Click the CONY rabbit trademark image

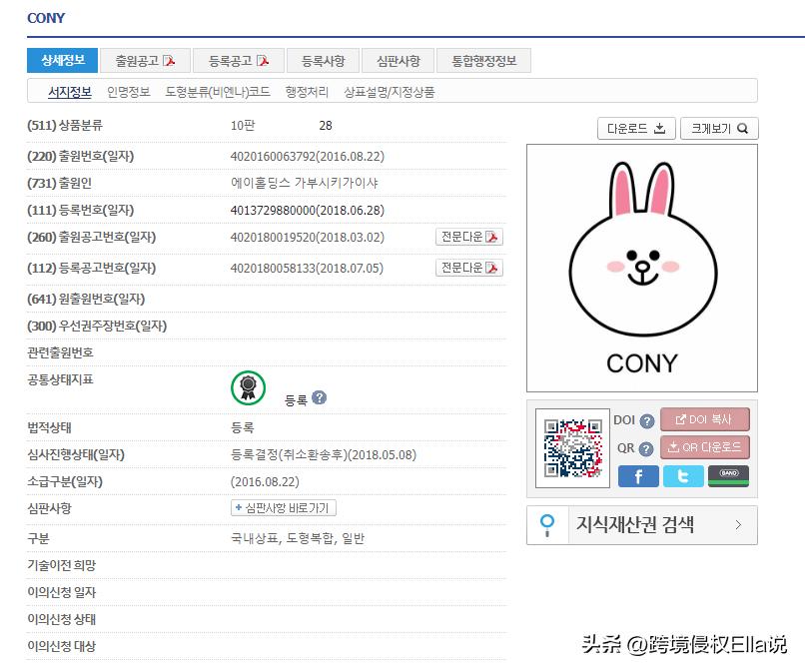click(642, 268)
